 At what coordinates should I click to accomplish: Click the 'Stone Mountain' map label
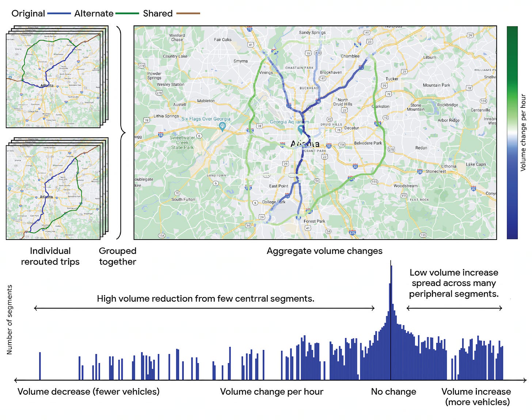pos(416,107)
